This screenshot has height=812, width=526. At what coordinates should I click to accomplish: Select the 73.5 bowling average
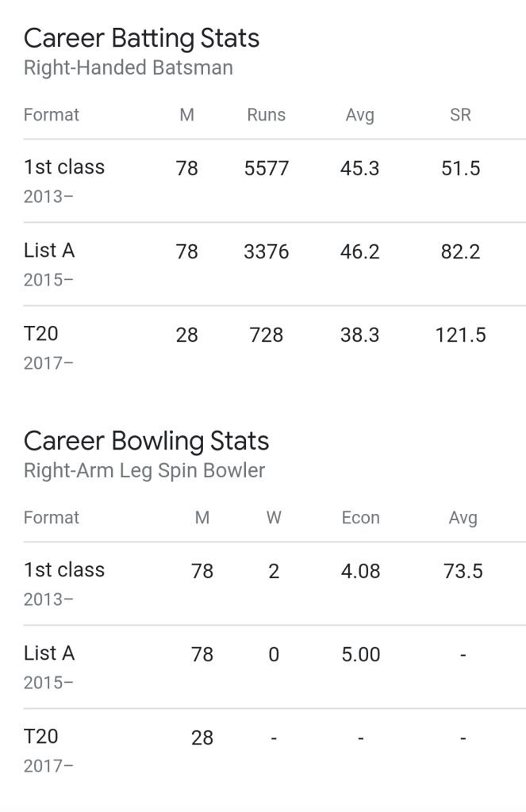[463, 571]
